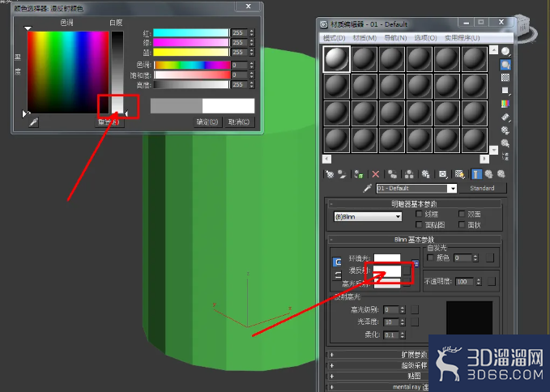The height and width of the screenshot is (392, 550).
Task: Open the 导航(N) menu
Action: [x=395, y=38]
